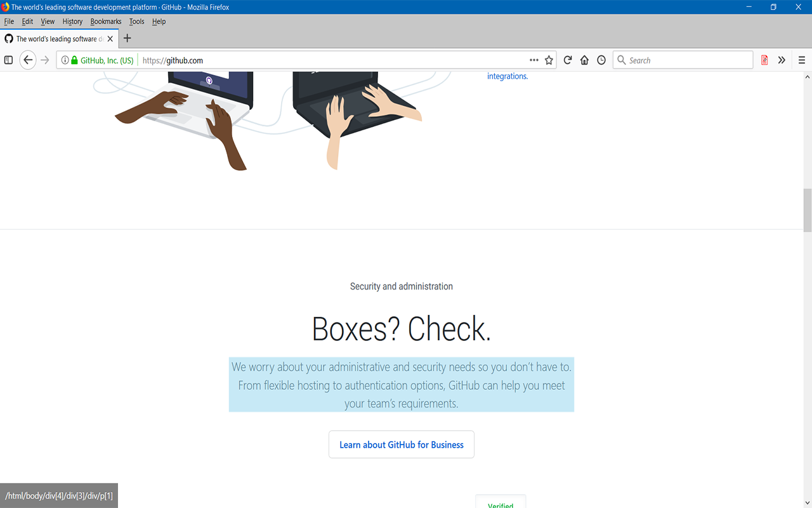This screenshot has width=812, height=508.
Task: Bookmark this page with the star icon
Action: tap(549, 60)
